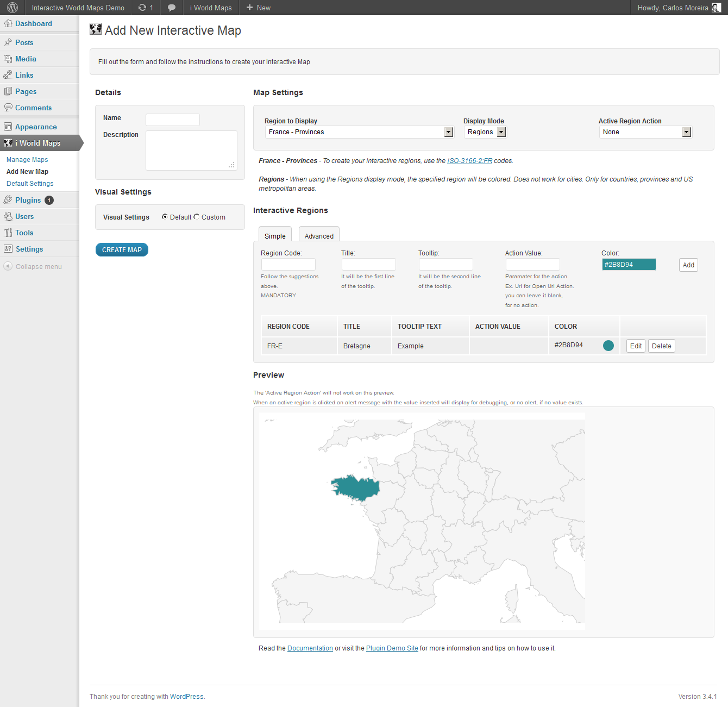Image resolution: width=728 pixels, height=707 pixels.
Task: Open Manage Maps in the sidebar submenu
Action: 27,160
